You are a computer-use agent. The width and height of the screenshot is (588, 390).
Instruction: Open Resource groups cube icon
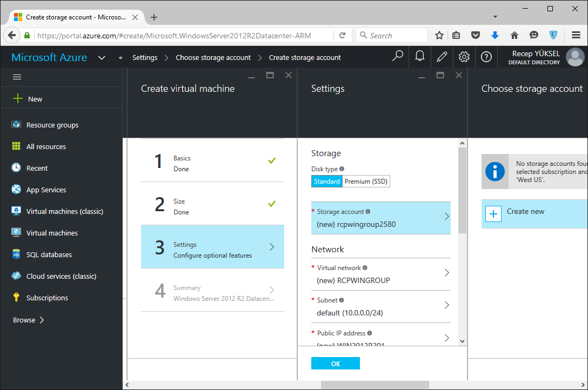point(16,124)
